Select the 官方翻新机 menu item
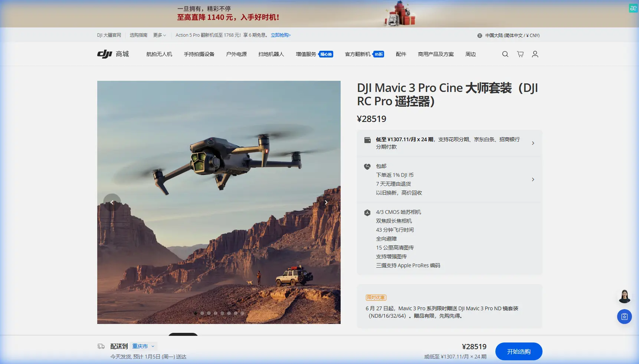This screenshot has width=639, height=364. click(358, 54)
